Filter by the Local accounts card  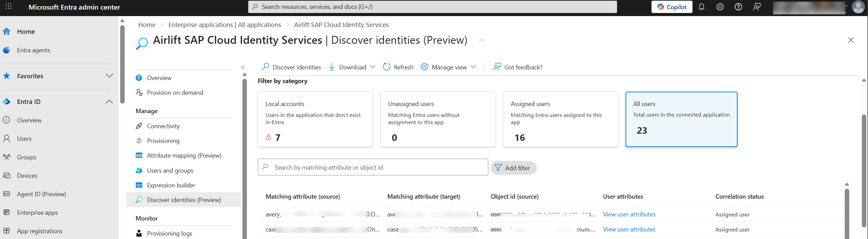pyautogui.click(x=315, y=119)
